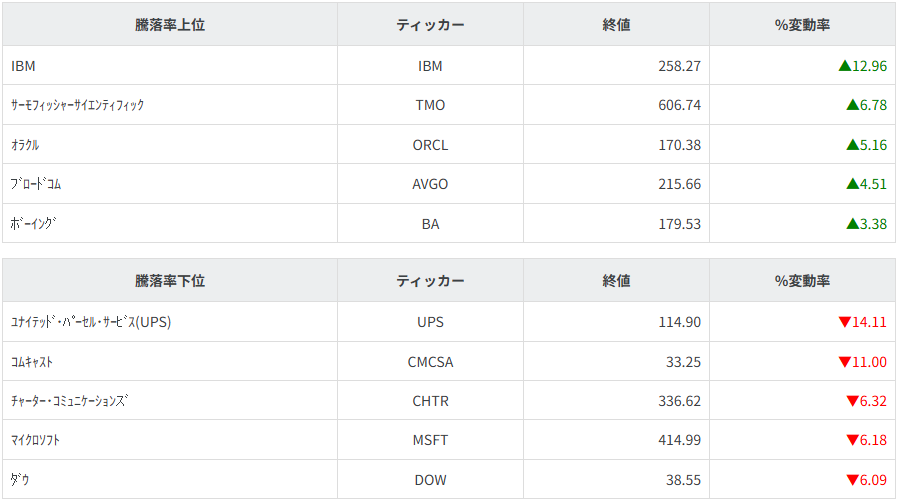This screenshot has height=501, width=899.
Task: Open the マイクロソフト company entry
Action: (x=42, y=441)
